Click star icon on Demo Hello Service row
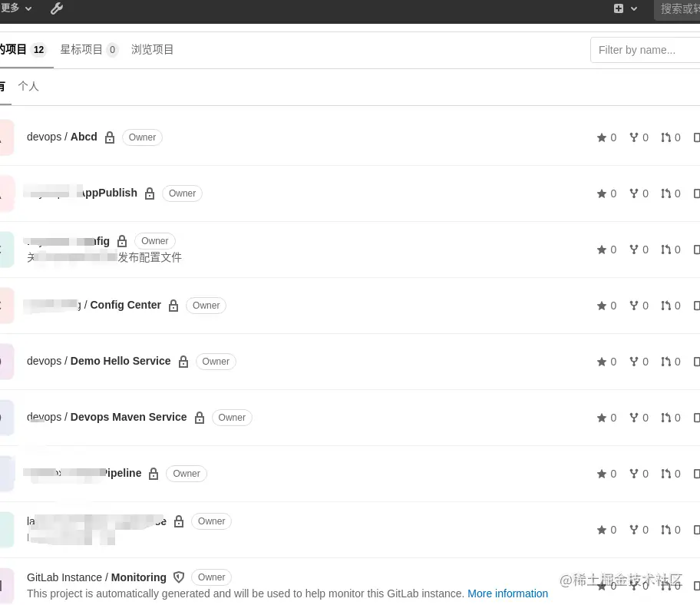This screenshot has height=605, width=700. point(602,362)
